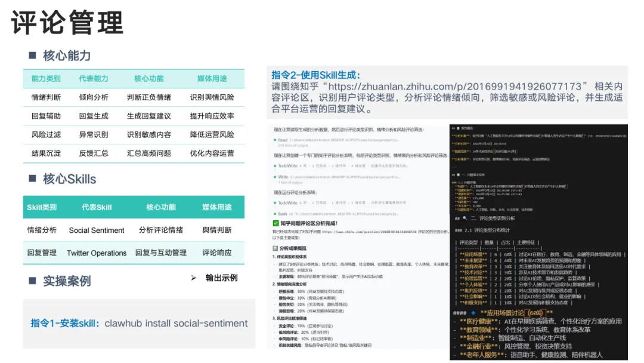Click the Skill类别 column header
The image size is (644, 363).
click(42, 207)
